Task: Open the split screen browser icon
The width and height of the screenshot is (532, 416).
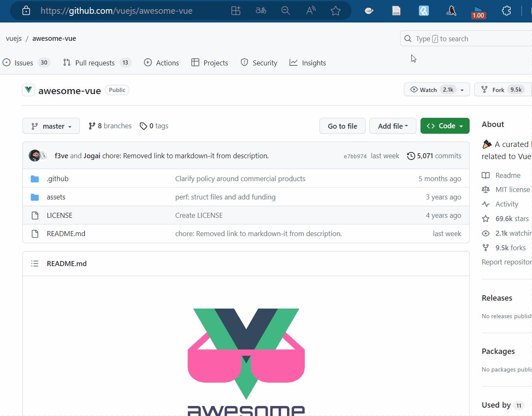Action: (236, 11)
